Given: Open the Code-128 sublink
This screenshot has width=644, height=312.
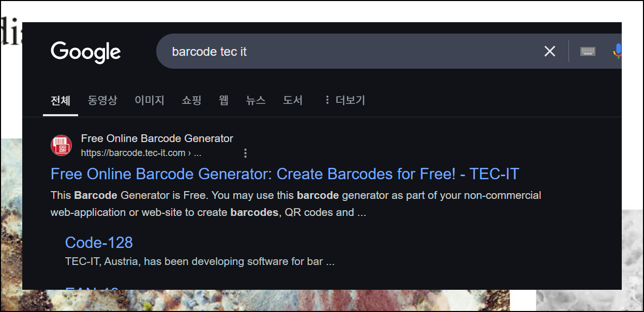Looking at the screenshot, I should pos(99,242).
